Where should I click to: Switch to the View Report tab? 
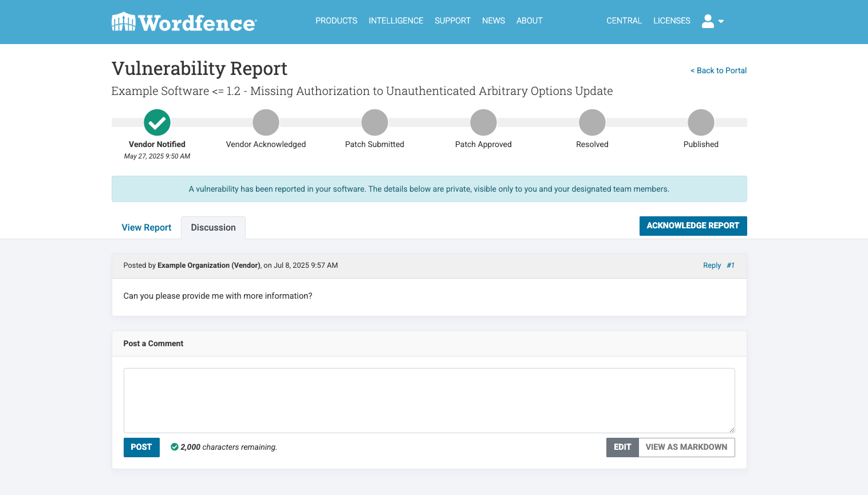pyautogui.click(x=147, y=228)
